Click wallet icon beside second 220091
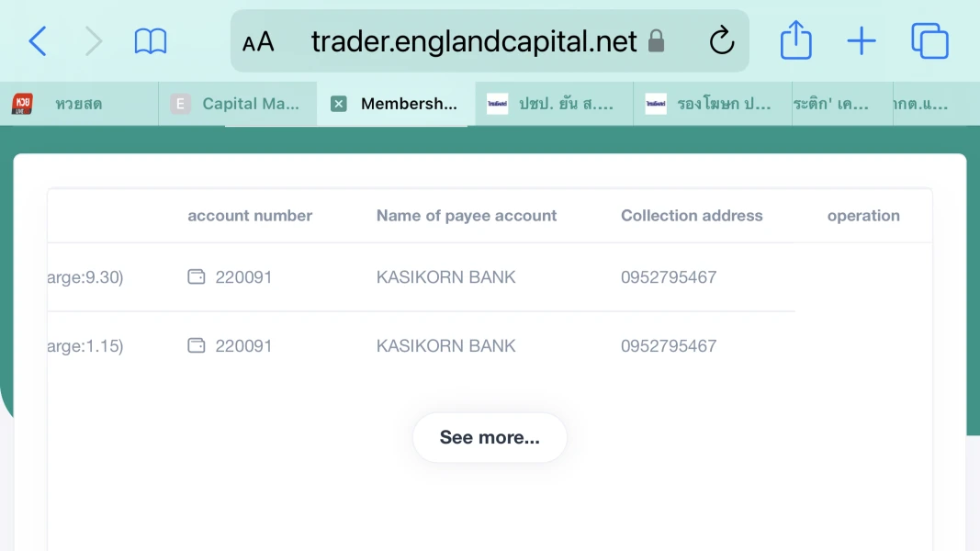Image resolution: width=980 pixels, height=551 pixels. click(x=197, y=345)
